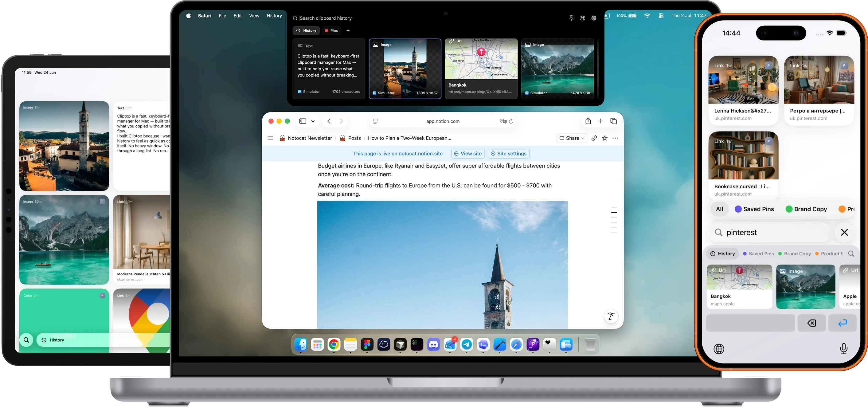868x408 pixels.
Task: Open Finder from the Dock
Action: pos(301,344)
